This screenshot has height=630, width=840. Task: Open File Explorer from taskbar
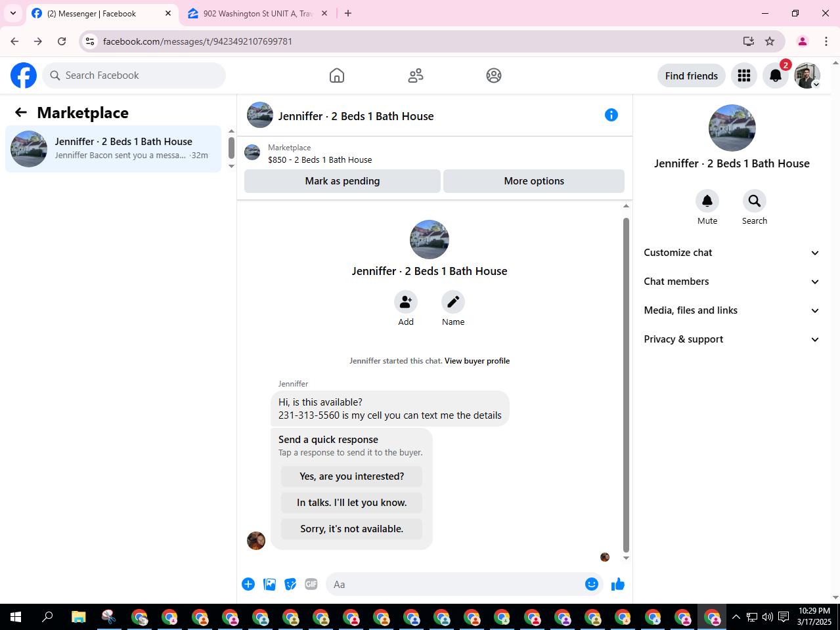tap(79, 617)
